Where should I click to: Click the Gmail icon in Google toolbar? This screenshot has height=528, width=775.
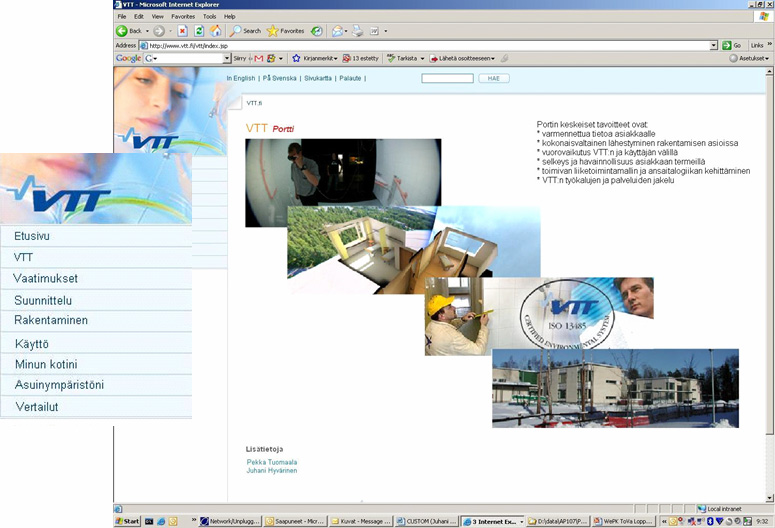(x=258, y=58)
